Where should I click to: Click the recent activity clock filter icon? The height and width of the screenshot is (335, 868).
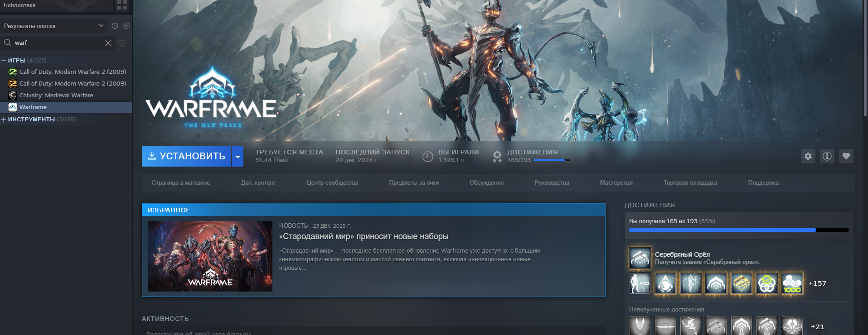point(115,26)
